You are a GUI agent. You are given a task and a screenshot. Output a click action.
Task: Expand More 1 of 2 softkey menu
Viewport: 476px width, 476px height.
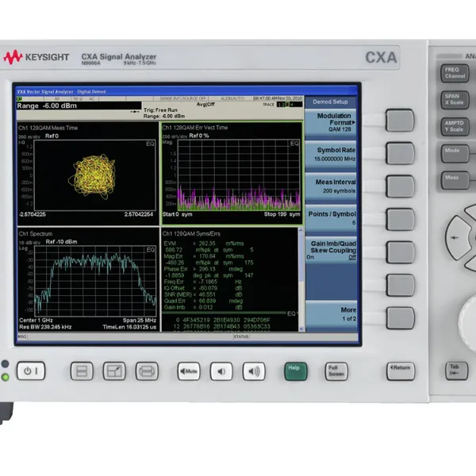coord(331,314)
